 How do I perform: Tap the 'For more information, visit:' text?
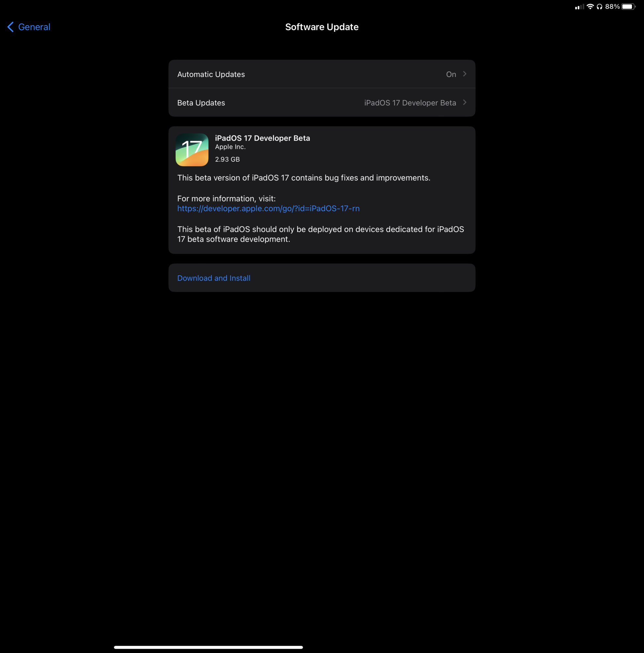227,199
